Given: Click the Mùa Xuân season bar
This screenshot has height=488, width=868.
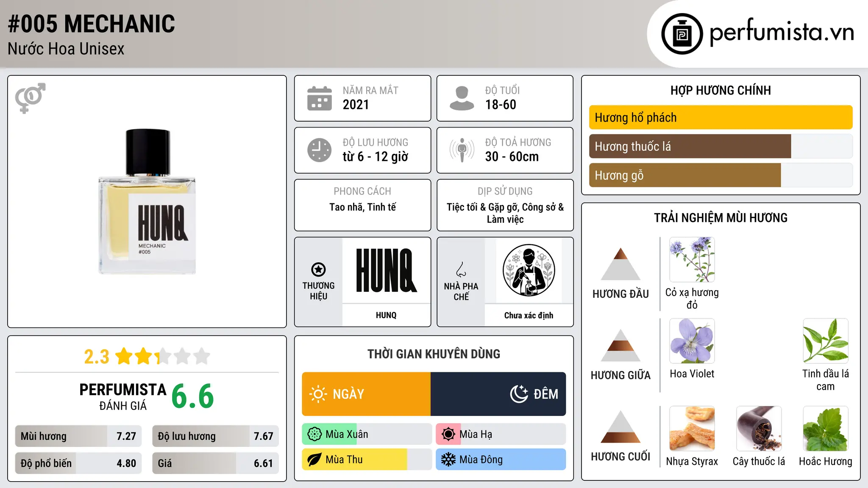Looking at the screenshot, I should pos(367,434).
